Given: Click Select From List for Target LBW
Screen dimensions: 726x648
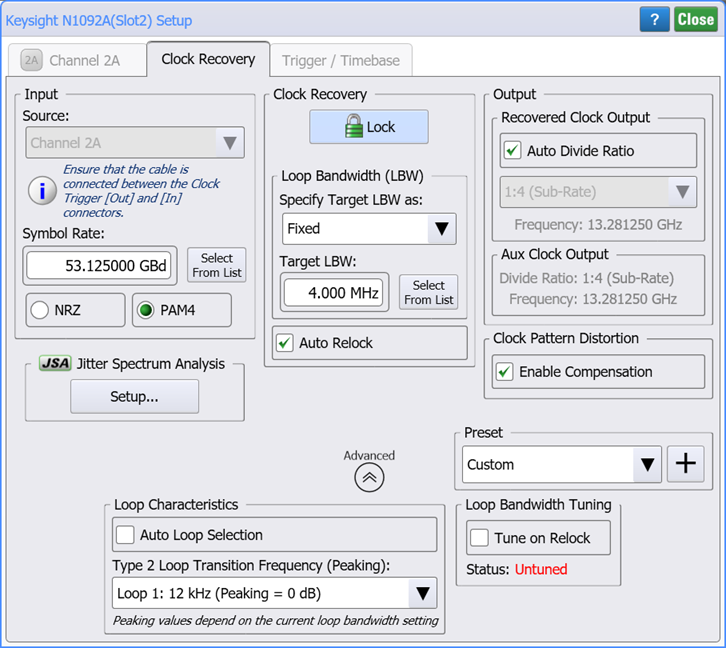Looking at the screenshot, I should click(429, 293).
